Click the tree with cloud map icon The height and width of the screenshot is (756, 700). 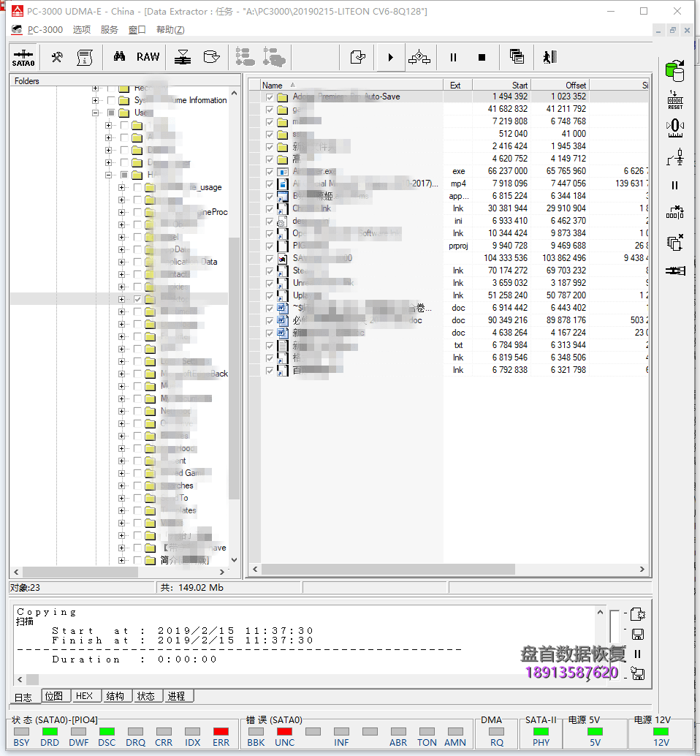[x=273, y=57]
